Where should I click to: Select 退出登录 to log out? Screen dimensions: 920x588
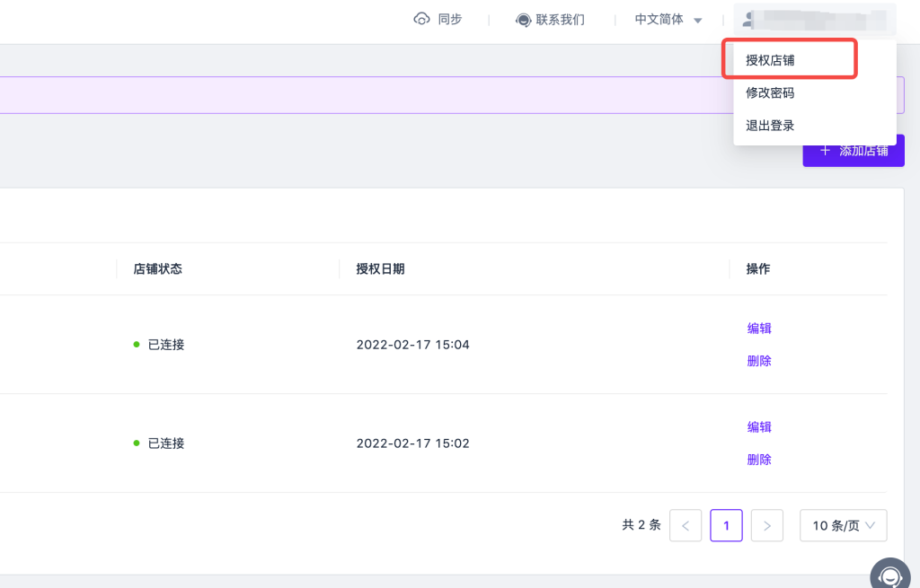(770, 126)
